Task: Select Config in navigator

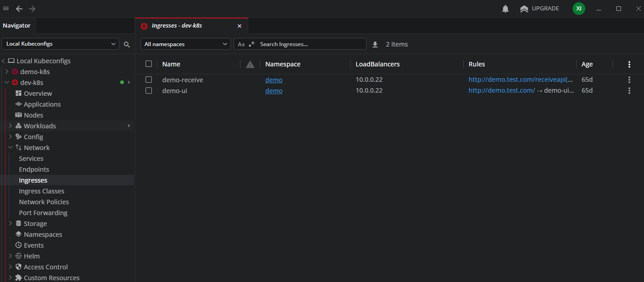Action: 33,137
